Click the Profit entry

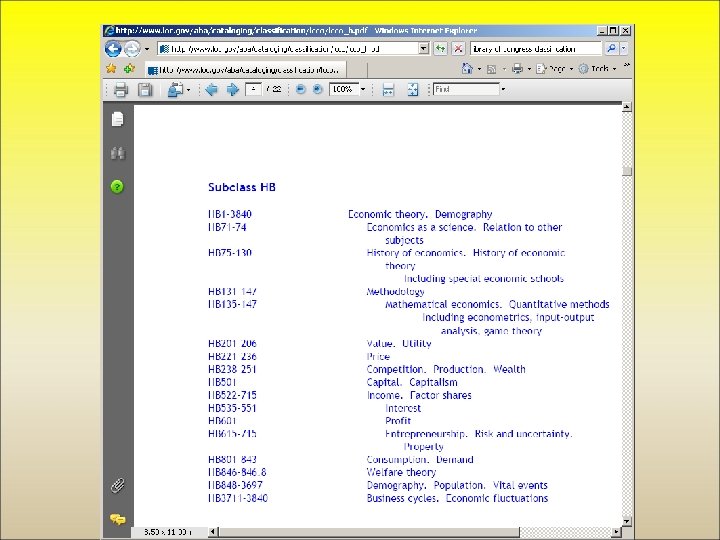398,421
